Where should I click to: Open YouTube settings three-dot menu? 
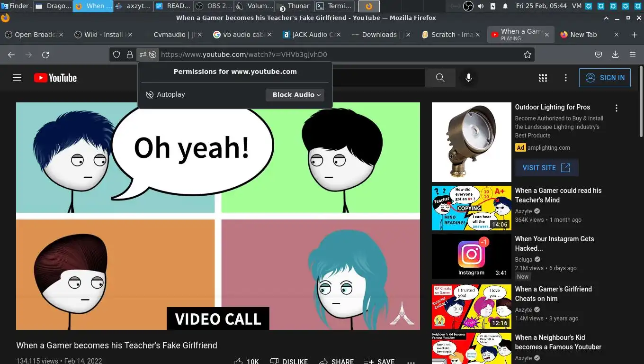pyautogui.click(x=566, y=78)
